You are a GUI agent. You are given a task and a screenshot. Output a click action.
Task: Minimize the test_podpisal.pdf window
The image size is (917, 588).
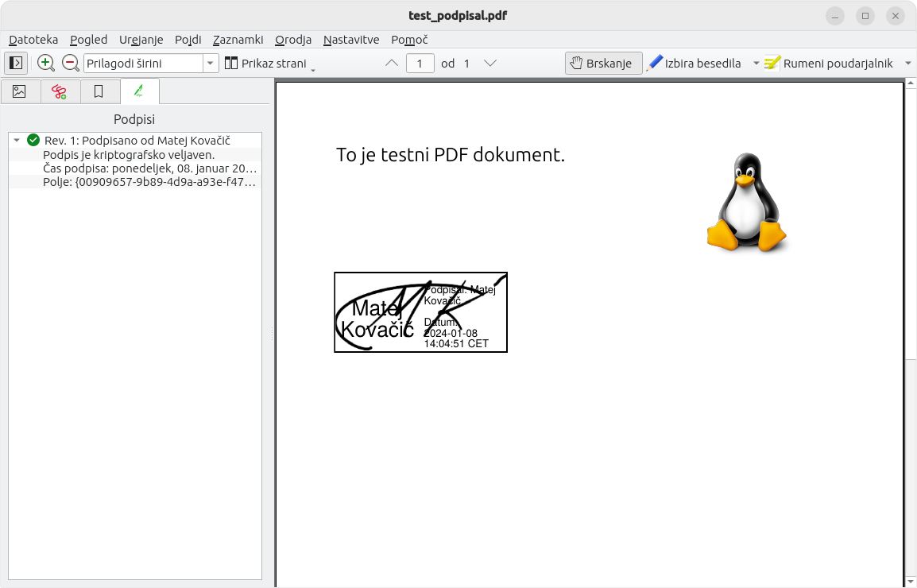point(835,16)
